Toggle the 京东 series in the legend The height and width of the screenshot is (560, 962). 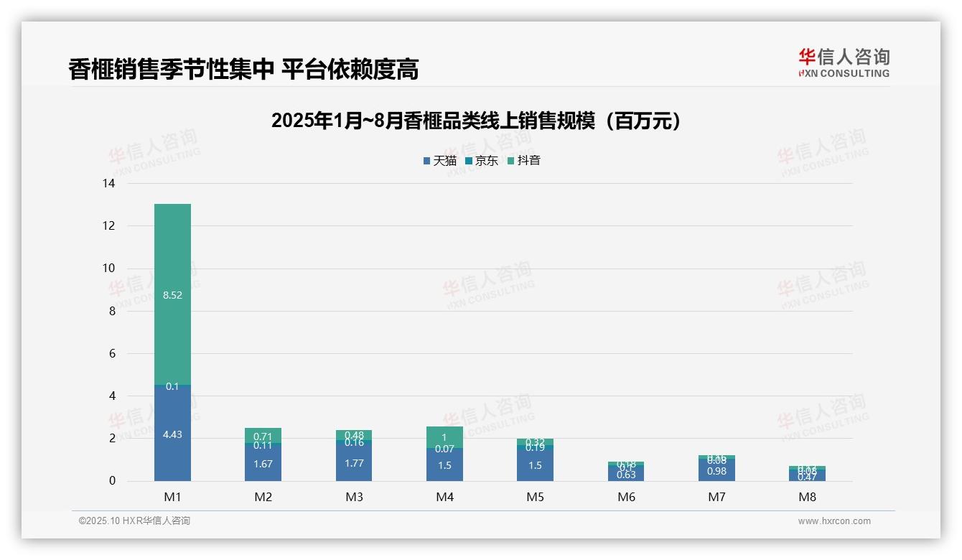[481, 161]
